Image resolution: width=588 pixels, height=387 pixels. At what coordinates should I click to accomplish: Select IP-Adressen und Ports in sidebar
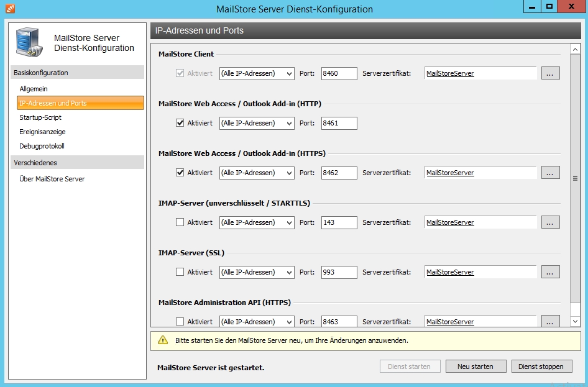pos(80,103)
